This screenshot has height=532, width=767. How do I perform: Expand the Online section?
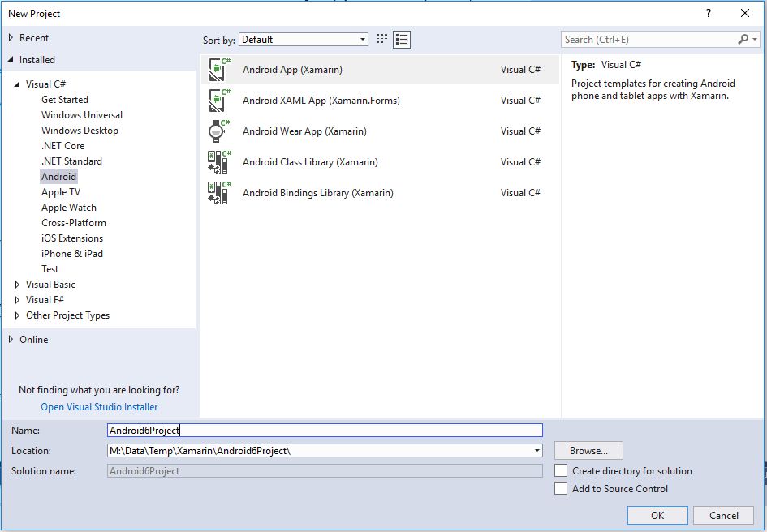coord(11,339)
